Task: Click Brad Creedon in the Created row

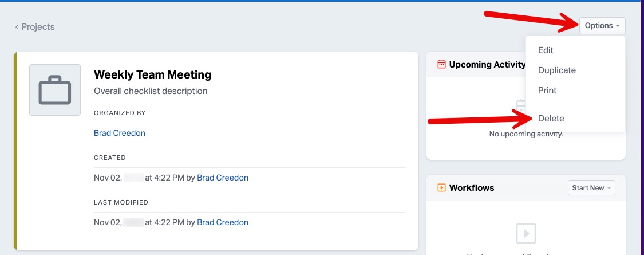Action: tap(223, 178)
